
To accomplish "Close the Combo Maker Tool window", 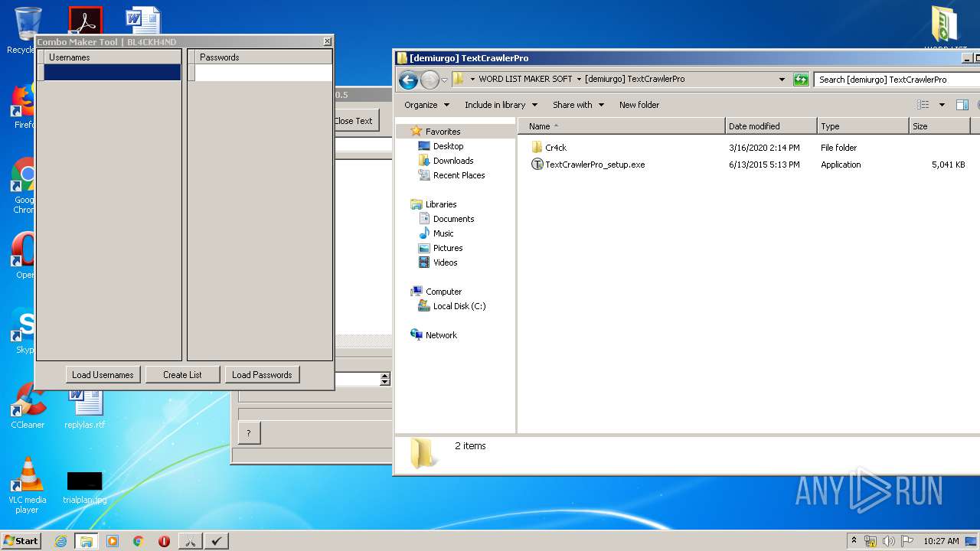I will coord(328,41).
